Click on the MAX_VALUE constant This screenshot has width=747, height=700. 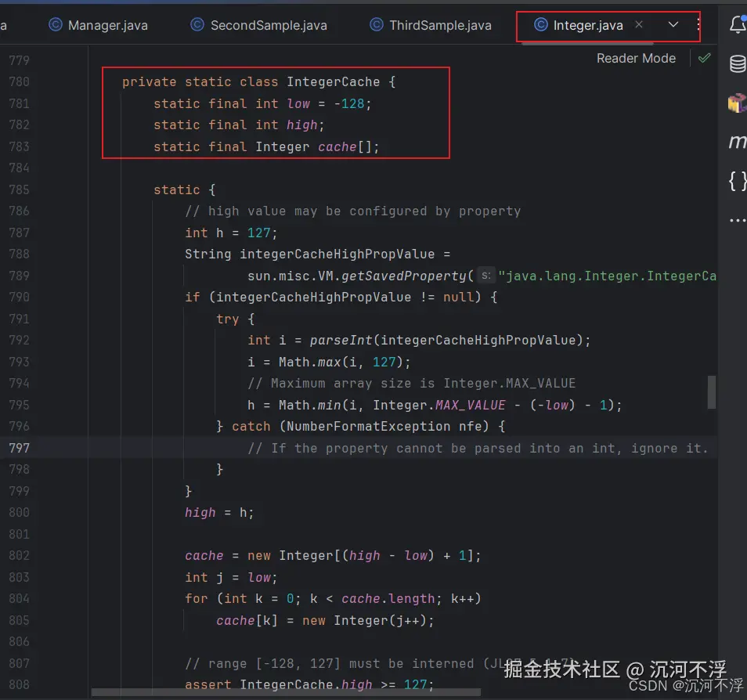coord(471,405)
